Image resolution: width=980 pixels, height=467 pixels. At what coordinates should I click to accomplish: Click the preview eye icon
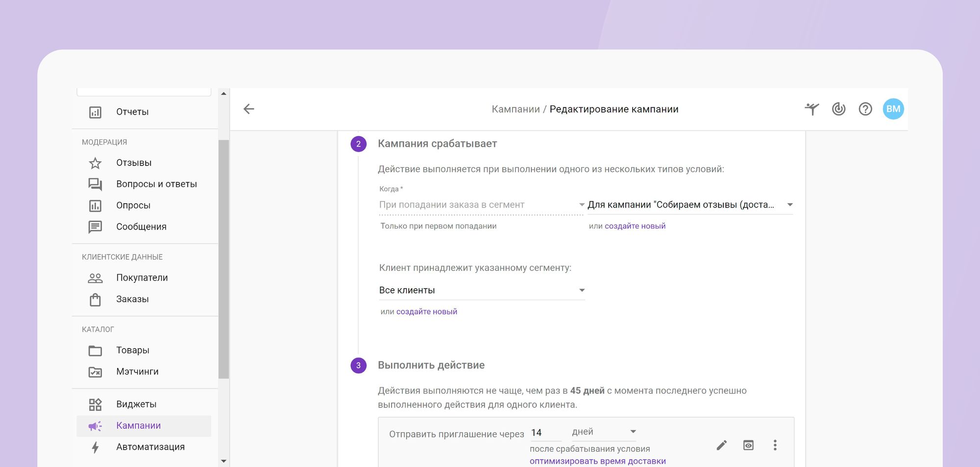(748, 445)
